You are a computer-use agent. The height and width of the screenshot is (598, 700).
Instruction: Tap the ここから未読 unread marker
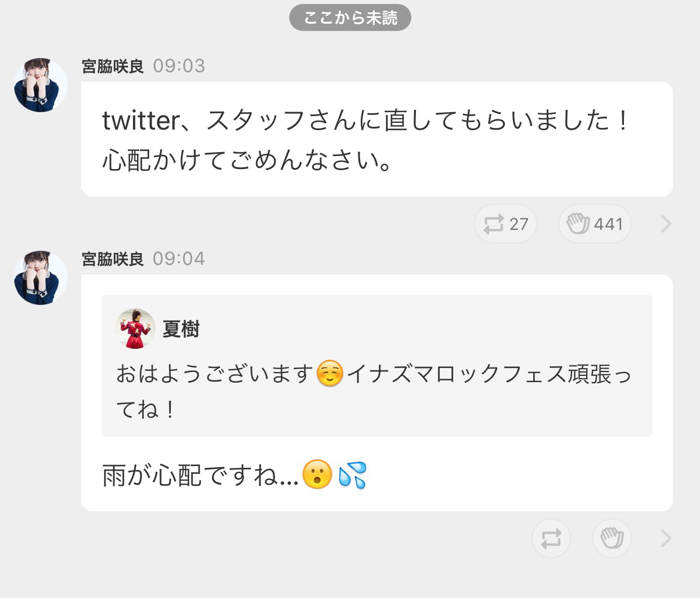[350, 18]
